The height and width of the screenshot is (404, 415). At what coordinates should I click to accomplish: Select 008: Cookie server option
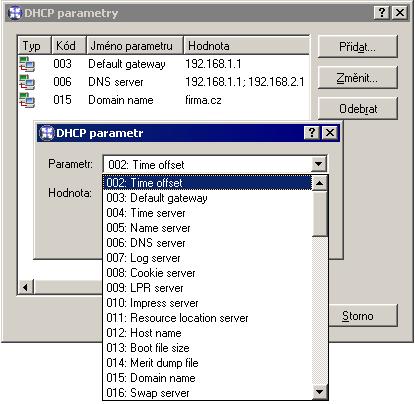[x=207, y=273]
